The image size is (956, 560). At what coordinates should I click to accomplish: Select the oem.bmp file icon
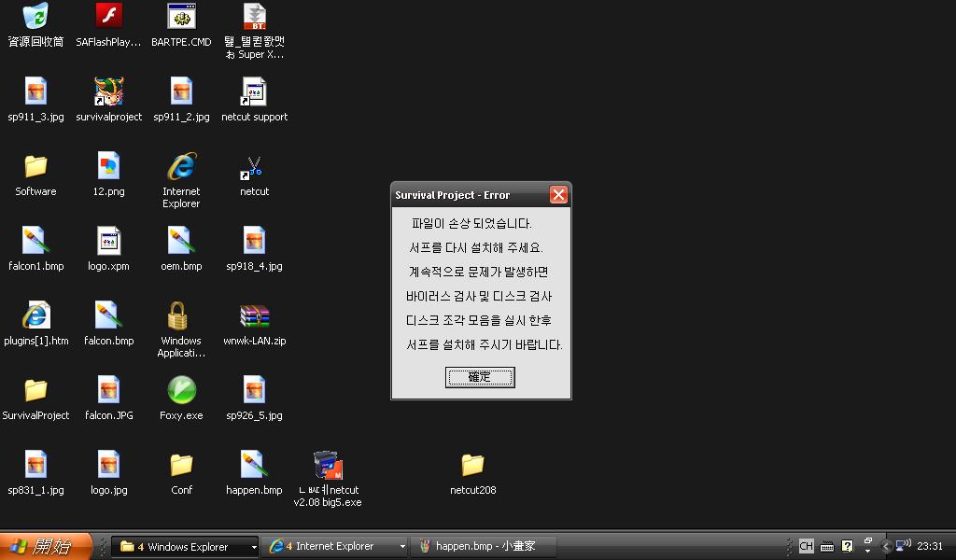[181, 240]
